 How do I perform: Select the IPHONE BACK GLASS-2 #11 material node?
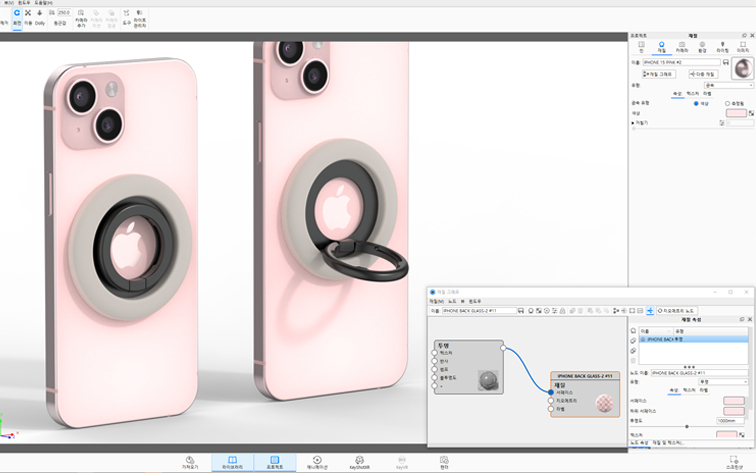(585, 394)
